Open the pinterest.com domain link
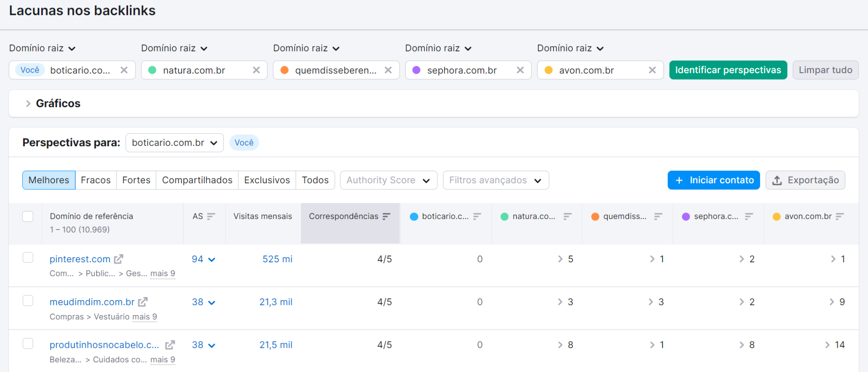The height and width of the screenshot is (372, 868). (80, 259)
